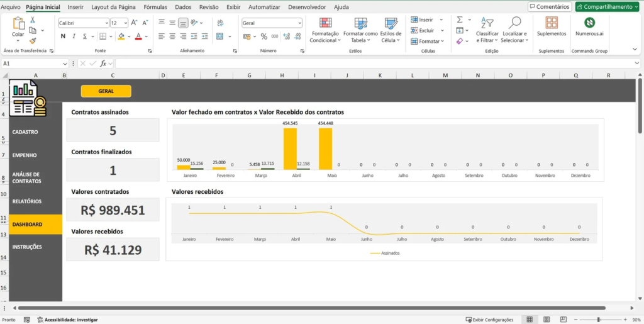This screenshot has height=324, width=644.
Task: Expand the Name Box dropdown arrow
Action: click(x=65, y=64)
